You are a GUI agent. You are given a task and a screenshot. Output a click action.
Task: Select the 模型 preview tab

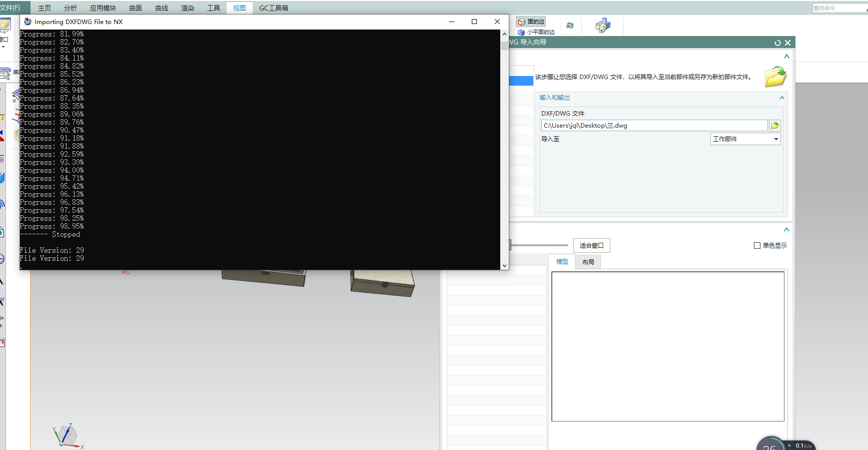coord(562,262)
